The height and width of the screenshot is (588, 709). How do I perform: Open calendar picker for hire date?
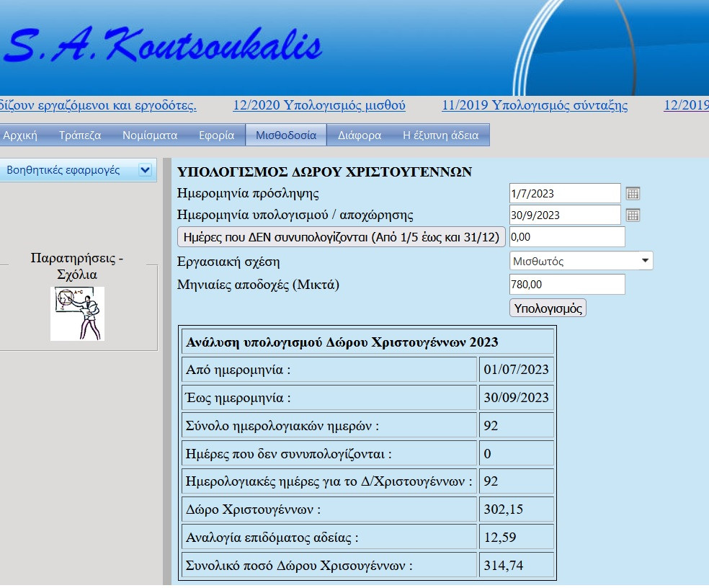(x=633, y=193)
